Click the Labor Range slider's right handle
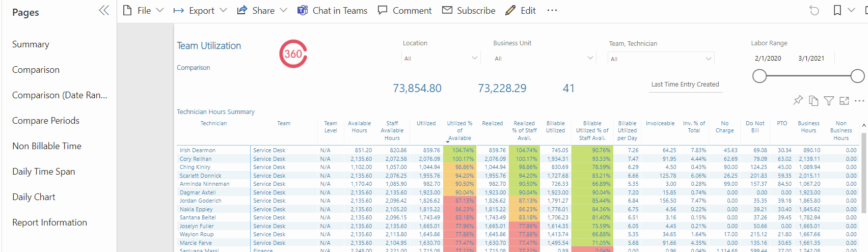Screen dimensions: 868x252 [857, 76]
